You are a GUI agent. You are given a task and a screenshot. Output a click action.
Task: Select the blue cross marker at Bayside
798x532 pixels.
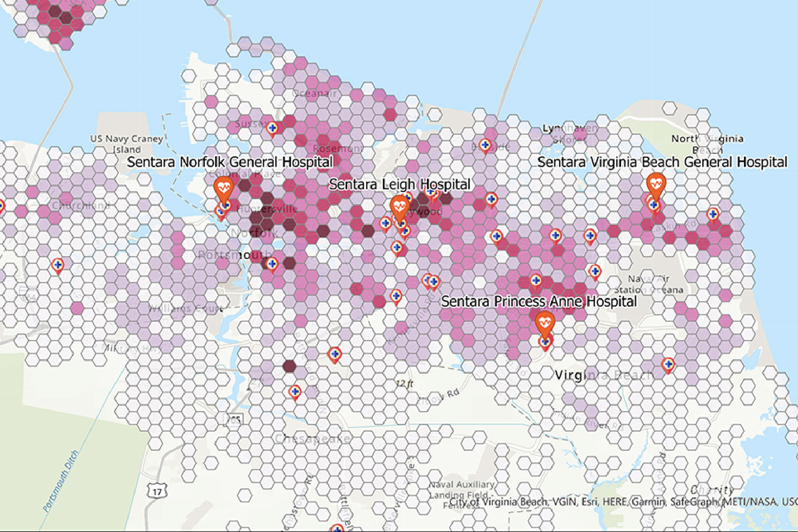pos(485,146)
